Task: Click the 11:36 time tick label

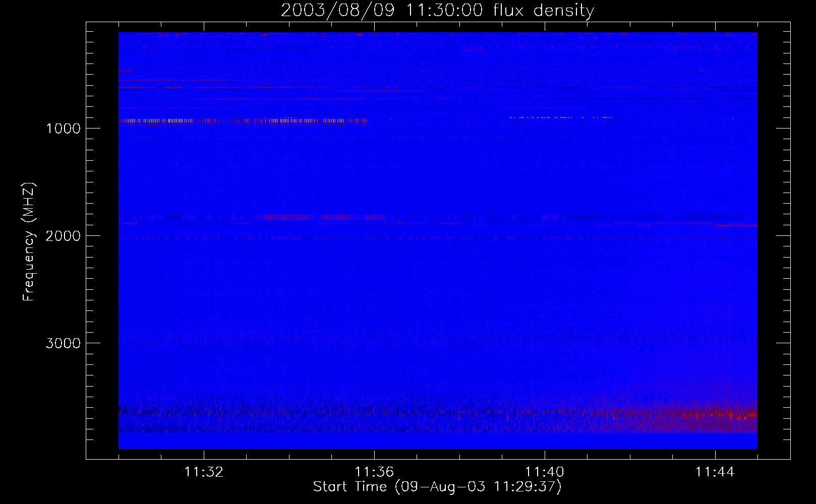Action: 374,472
